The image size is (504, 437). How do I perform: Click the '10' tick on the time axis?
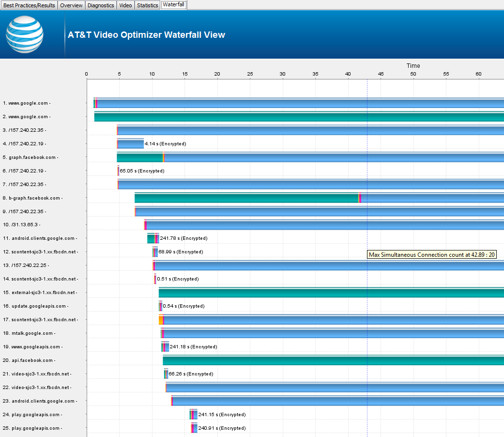click(152, 74)
